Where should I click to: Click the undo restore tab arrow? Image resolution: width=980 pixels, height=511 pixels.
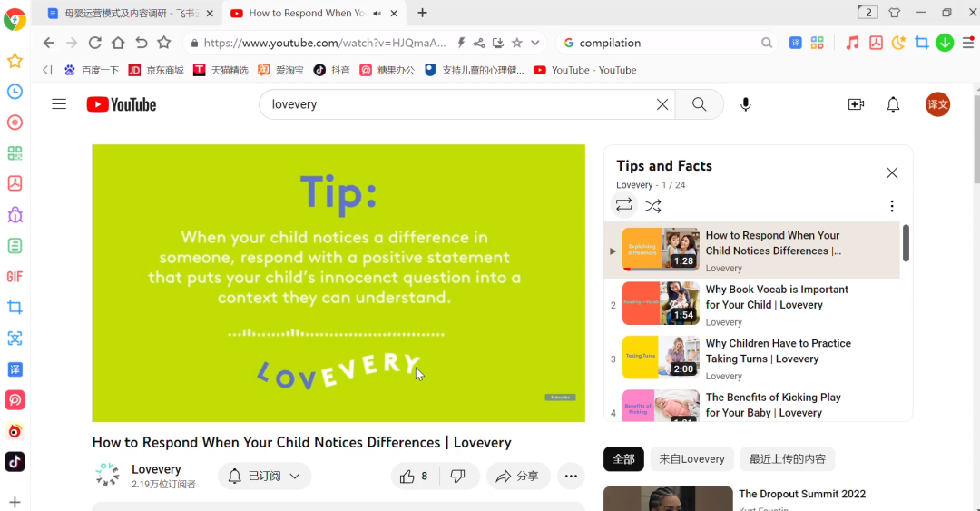point(142,43)
